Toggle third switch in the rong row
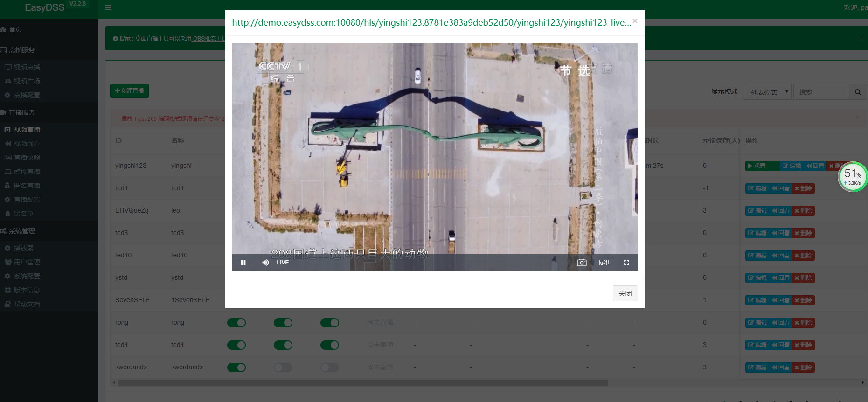 (x=330, y=323)
